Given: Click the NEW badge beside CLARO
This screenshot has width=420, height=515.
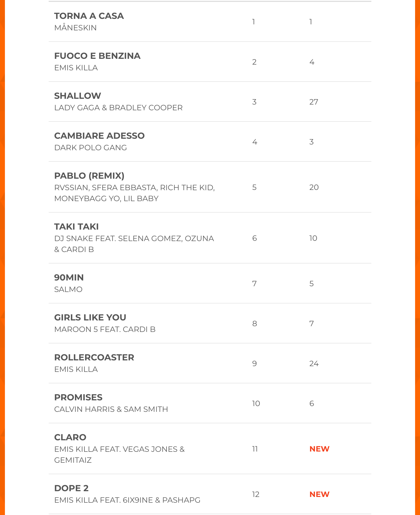Looking at the screenshot, I should (319, 449).
